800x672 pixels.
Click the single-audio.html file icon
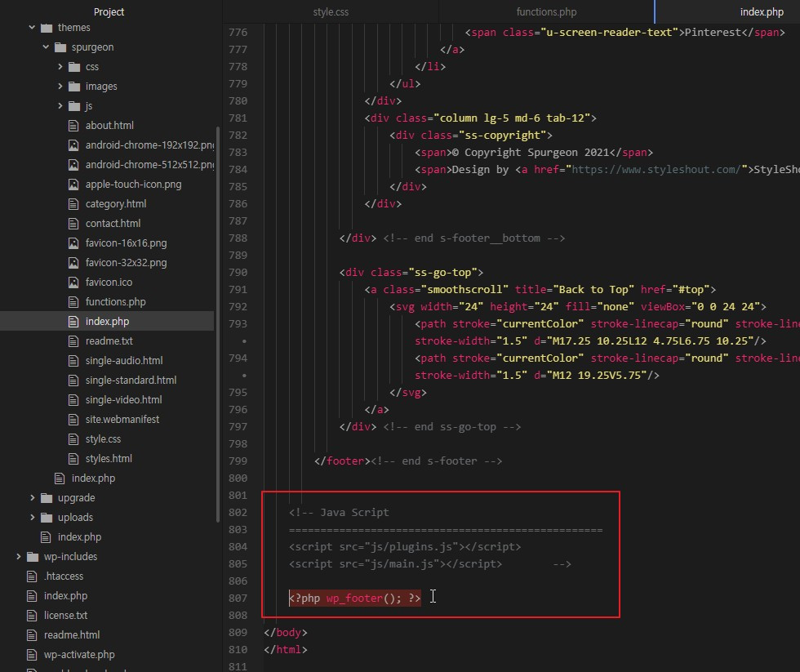[x=73, y=361]
